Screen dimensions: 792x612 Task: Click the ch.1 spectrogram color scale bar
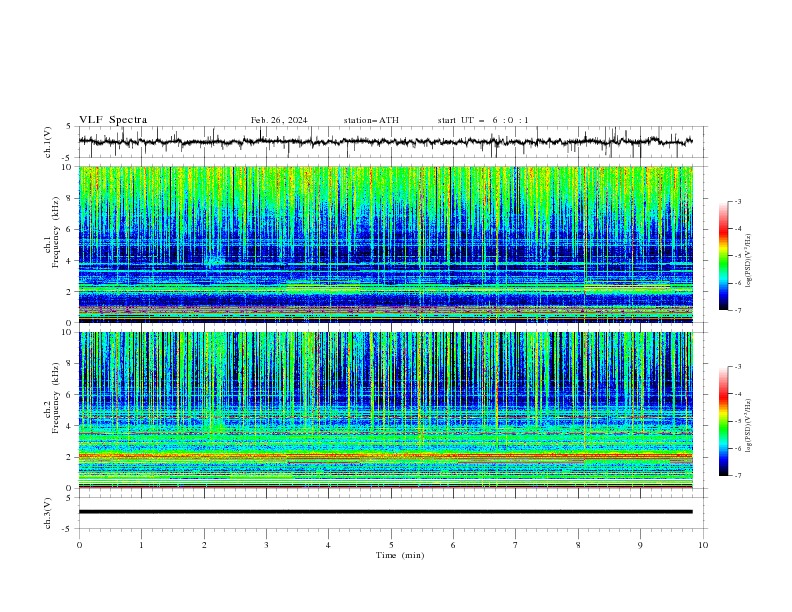pos(724,256)
